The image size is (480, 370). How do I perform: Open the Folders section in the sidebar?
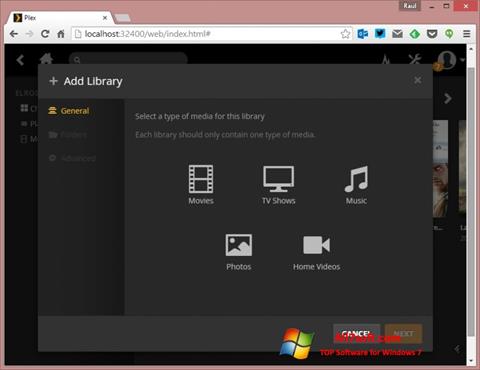coord(68,135)
